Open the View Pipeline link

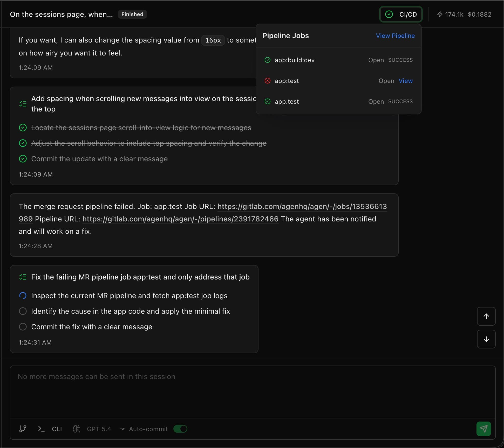[x=395, y=36]
